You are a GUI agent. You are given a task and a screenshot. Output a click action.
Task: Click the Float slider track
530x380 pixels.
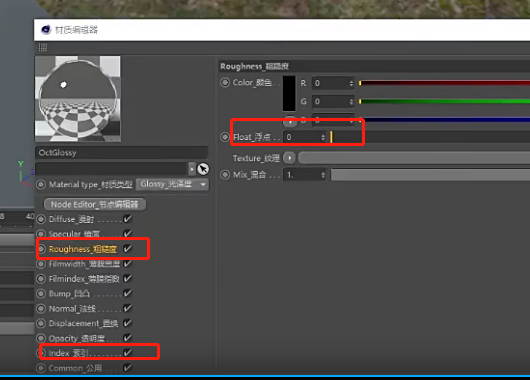coord(430,137)
